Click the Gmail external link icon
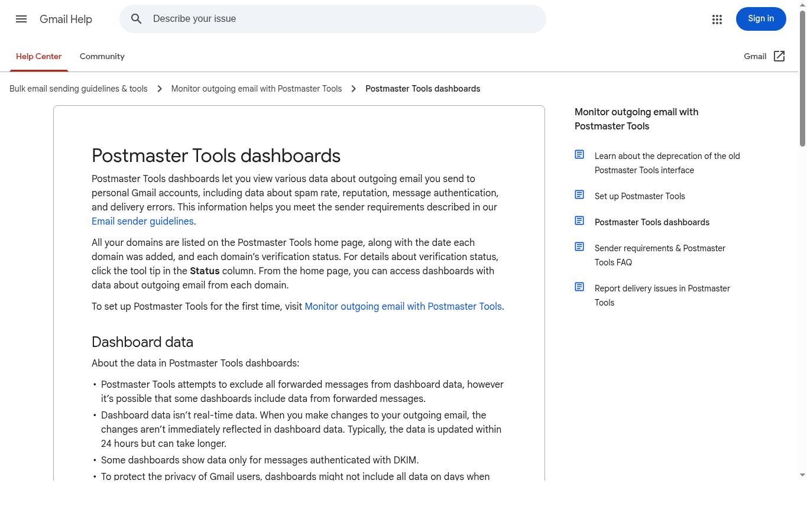The height and width of the screenshot is (532, 807). pos(779,56)
